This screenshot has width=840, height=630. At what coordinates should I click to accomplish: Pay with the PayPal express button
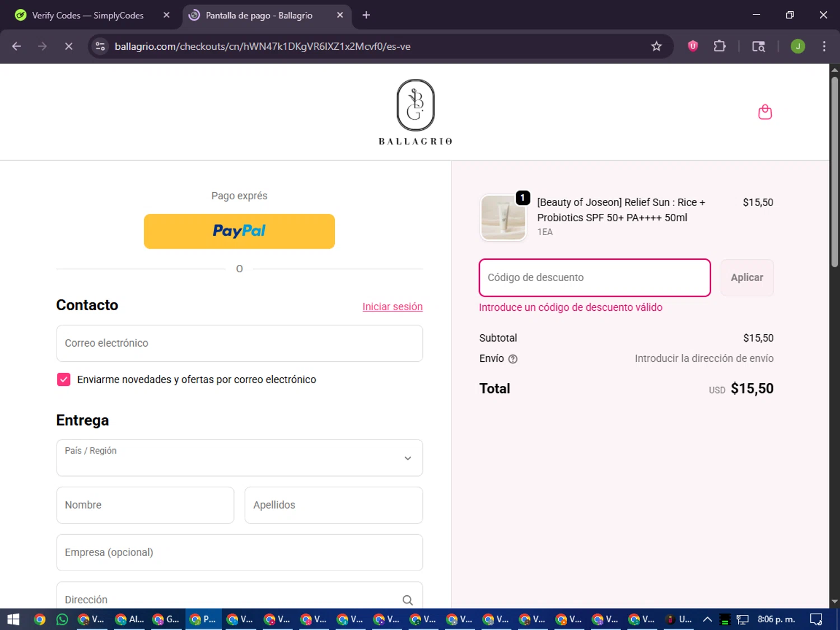pyautogui.click(x=239, y=231)
